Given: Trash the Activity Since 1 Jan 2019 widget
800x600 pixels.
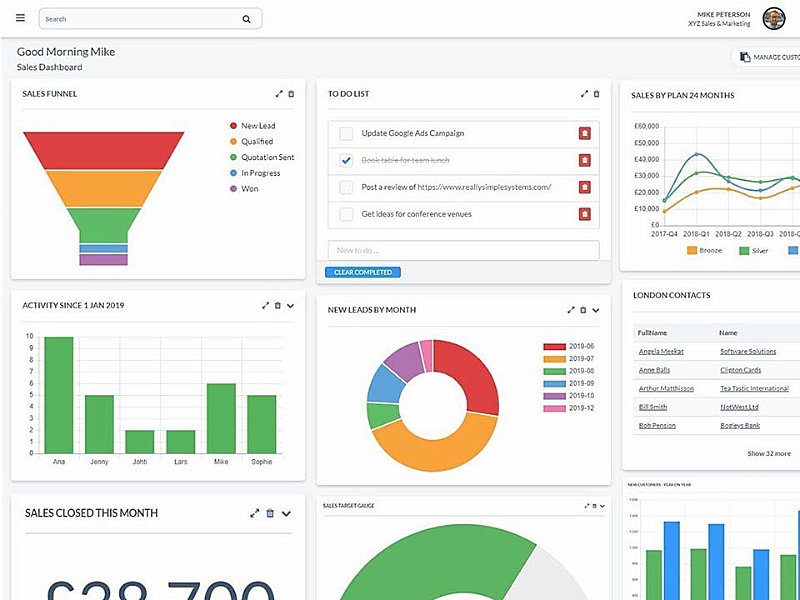Looking at the screenshot, I should (x=278, y=306).
